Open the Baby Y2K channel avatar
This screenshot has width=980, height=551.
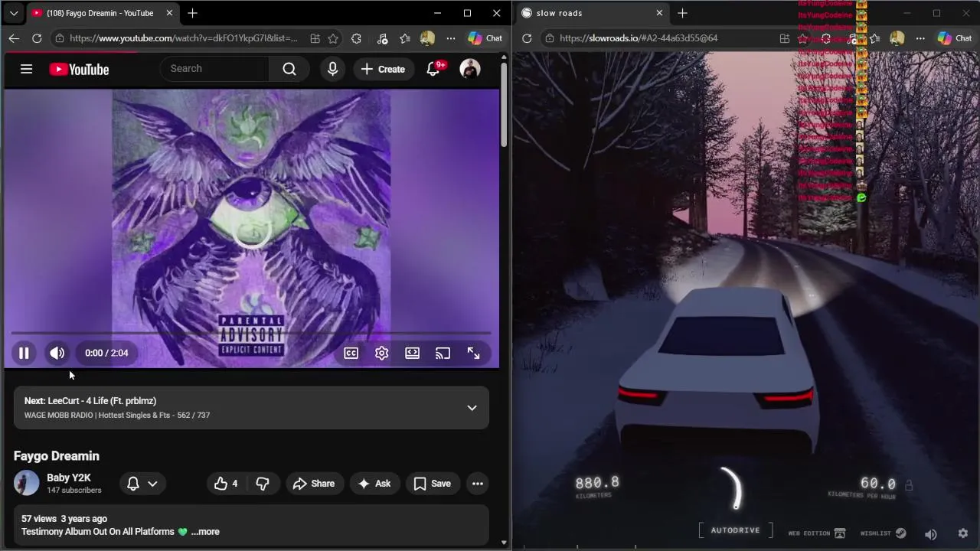26,483
